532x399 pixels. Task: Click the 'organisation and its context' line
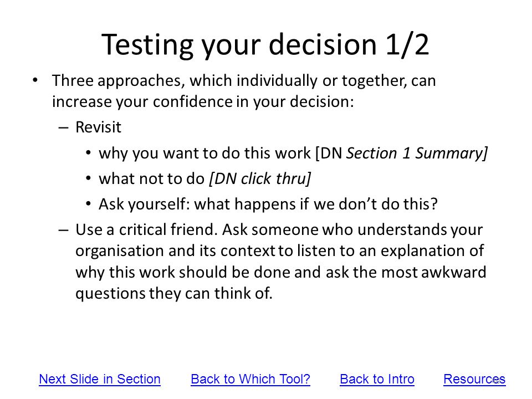(x=279, y=251)
